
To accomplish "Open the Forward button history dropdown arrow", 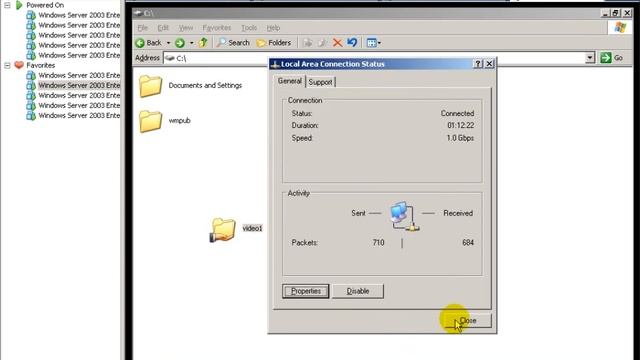I will (x=191, y=43).
